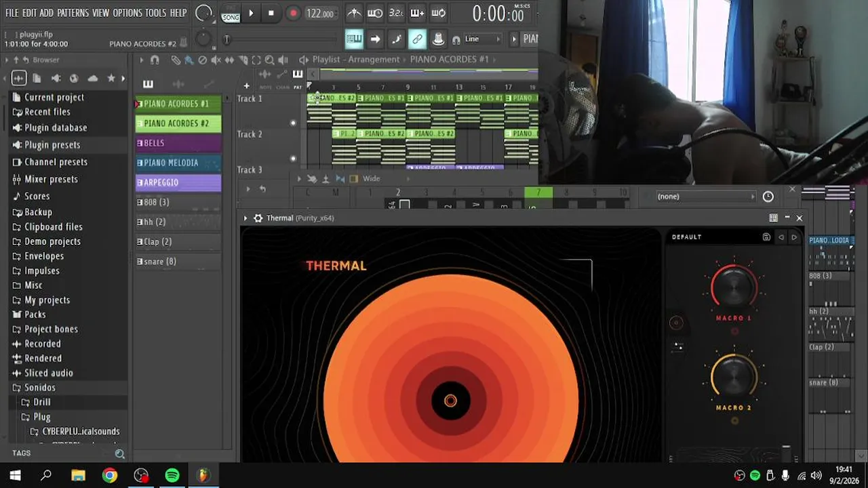
Task: Open the EDIT menu
Action: [29, 13]
